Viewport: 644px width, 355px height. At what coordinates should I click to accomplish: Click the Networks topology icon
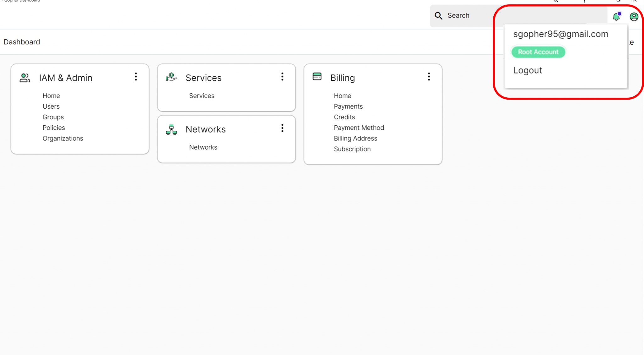171,129
